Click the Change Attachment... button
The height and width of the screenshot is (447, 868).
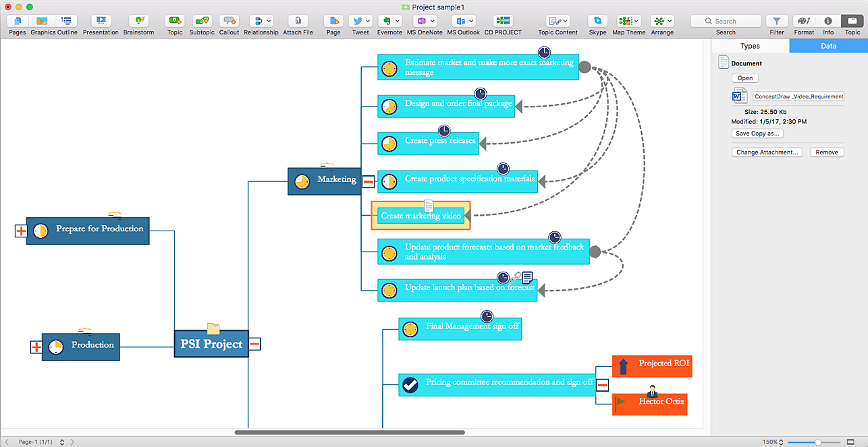point(768,152)
